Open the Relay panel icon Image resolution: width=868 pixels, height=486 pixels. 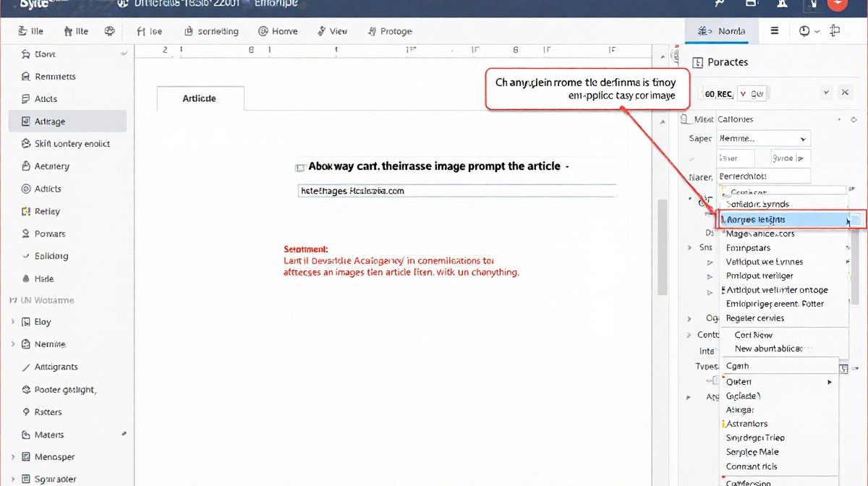[25, 210]
